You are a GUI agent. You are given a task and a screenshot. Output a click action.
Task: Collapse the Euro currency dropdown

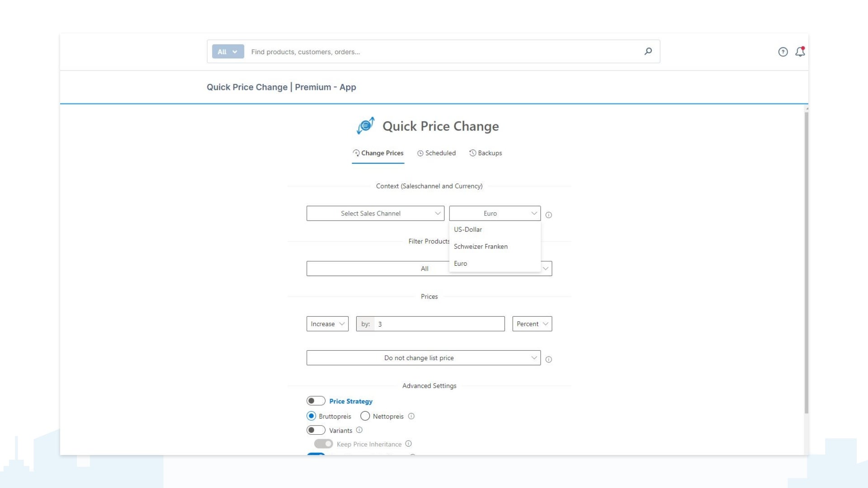point(495,213)
